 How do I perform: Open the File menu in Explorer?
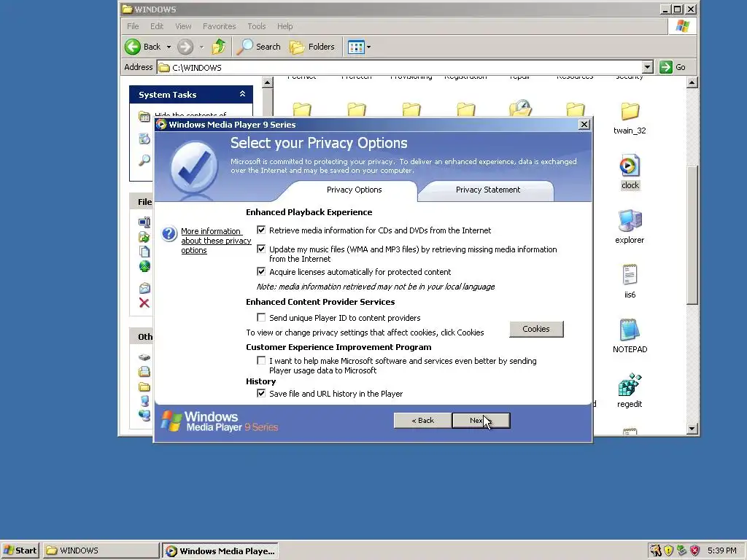133,26
